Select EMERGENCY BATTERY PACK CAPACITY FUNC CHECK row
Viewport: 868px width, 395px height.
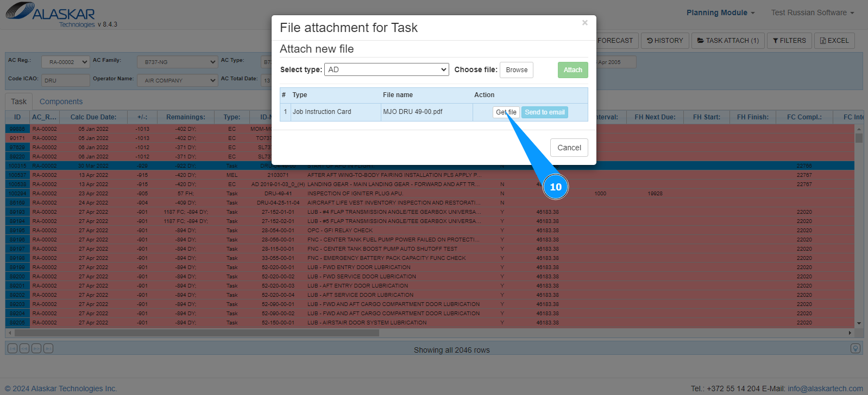pos(430,258)
